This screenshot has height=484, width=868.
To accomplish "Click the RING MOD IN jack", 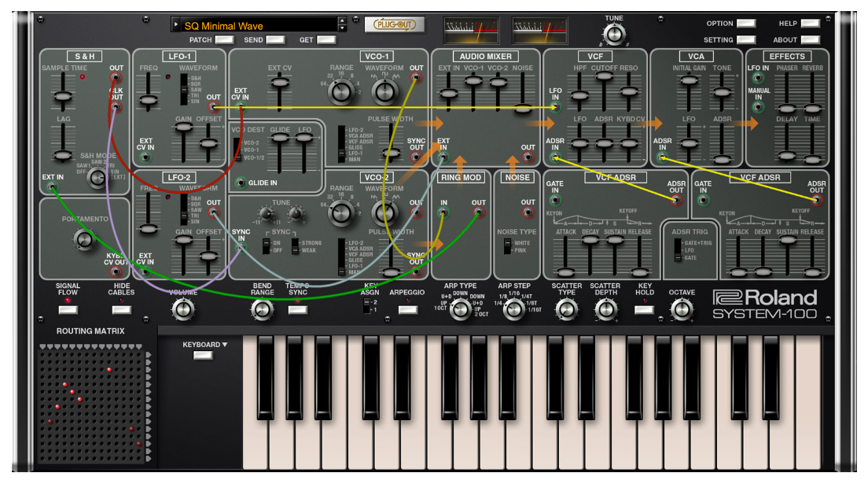I will point(443,212).
